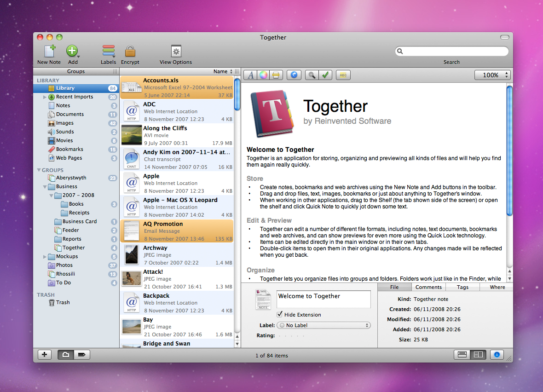The width and height of the screenshot is (543, 392).
Task: Click the Groups column header
Action: click(x=76, y=71)
